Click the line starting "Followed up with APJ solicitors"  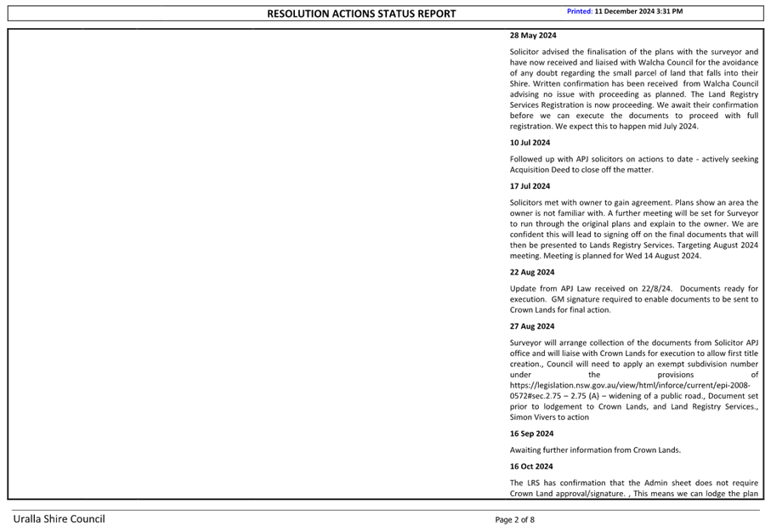[x=634, y=159]
